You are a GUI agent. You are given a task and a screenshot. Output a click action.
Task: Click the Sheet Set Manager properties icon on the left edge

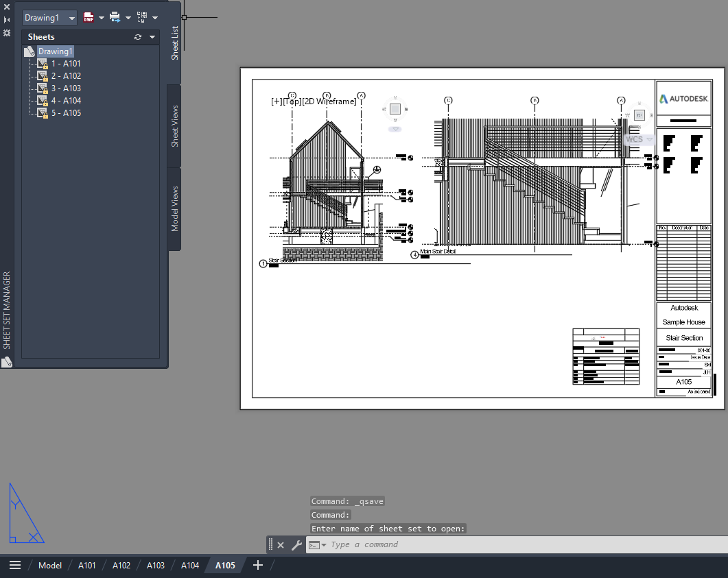pyautogui.click(x=7, y=32)
